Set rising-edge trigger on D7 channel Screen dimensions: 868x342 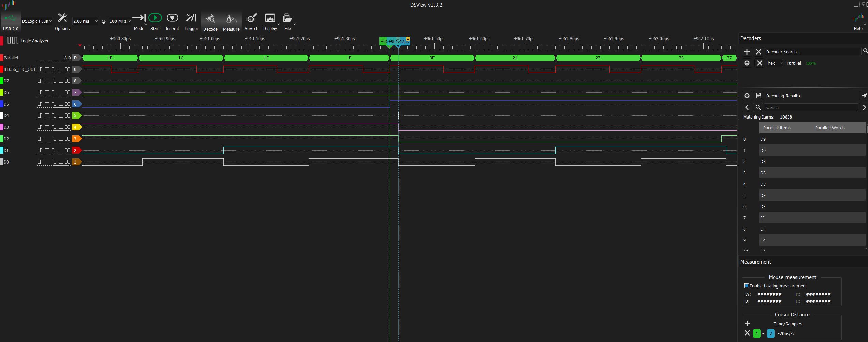tap(41, 81)
